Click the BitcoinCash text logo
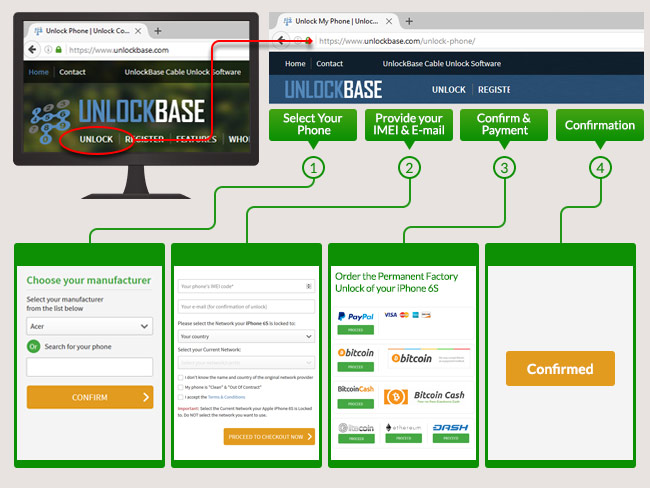The width and height of the screenshot is (650, 488). 356,389
